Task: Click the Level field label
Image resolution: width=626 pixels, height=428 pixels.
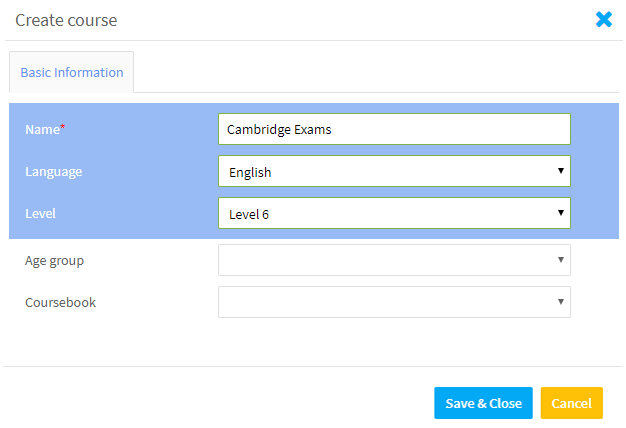Action: [x=41, y=214]
